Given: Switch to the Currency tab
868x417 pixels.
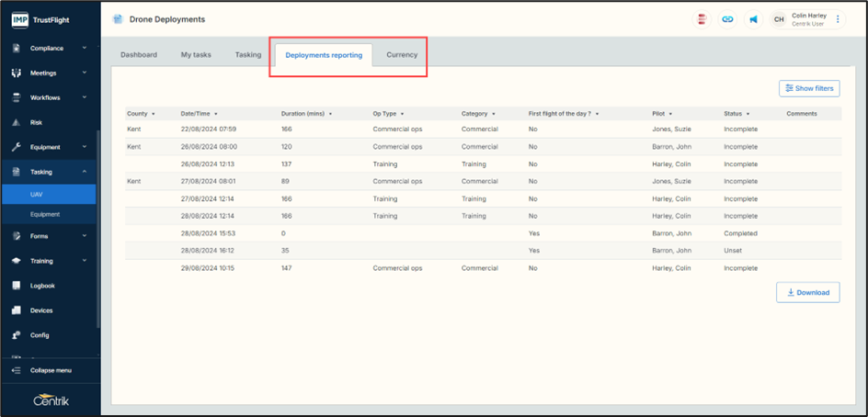Looking at the screenshot, I should 402,55.
